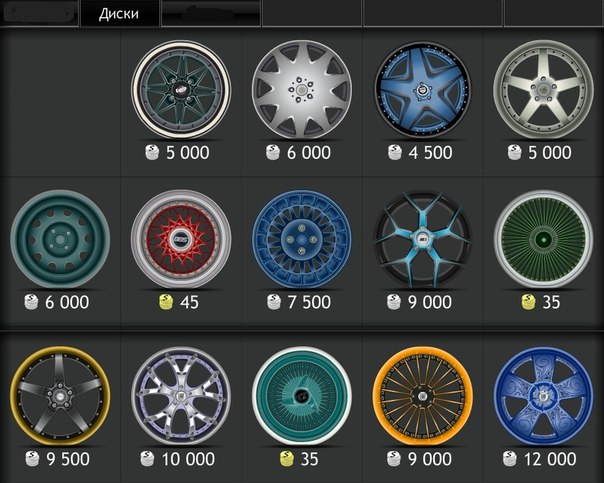Pick the blue five-star wheel for 4 500

point(422,90)
